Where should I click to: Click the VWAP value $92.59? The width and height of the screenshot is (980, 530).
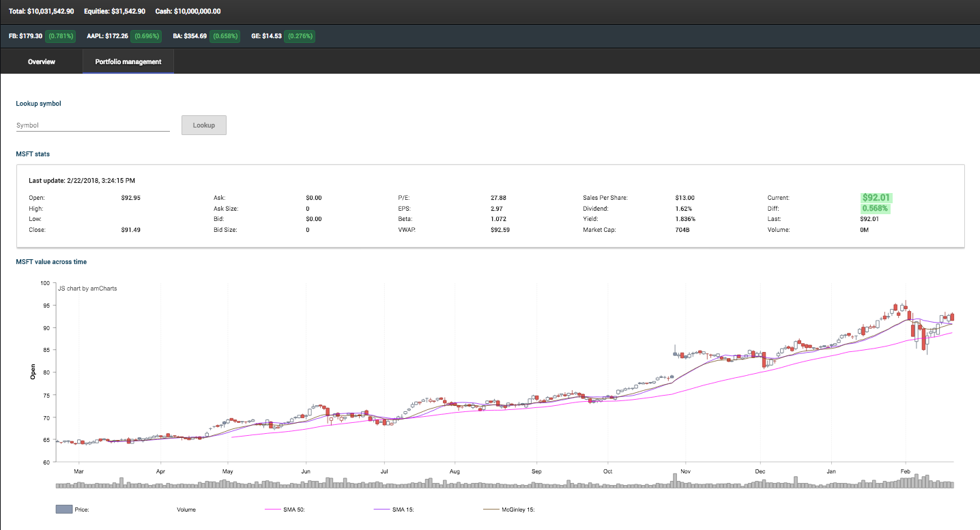502,230
